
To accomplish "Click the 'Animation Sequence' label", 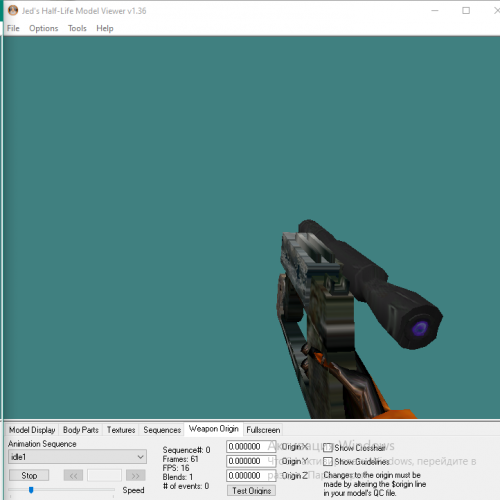I will (42, 444).
